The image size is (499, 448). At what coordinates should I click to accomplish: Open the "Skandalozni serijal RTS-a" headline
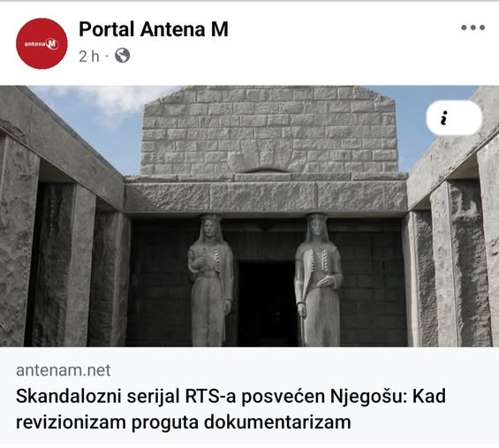(x=231, y=397)
